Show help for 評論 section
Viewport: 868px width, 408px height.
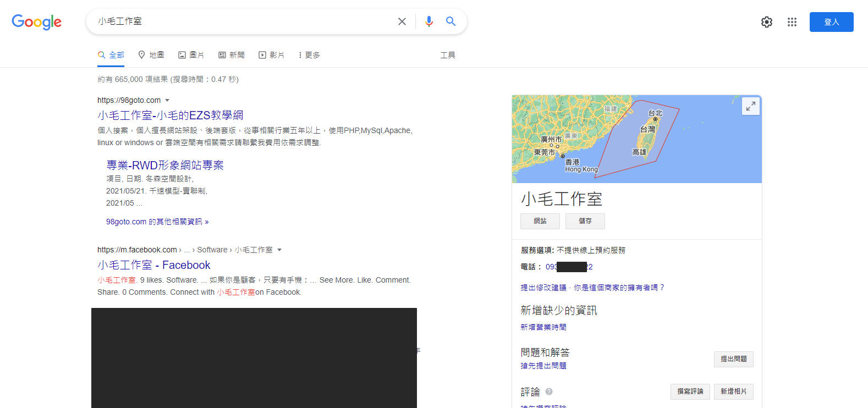tap(549, 392)
